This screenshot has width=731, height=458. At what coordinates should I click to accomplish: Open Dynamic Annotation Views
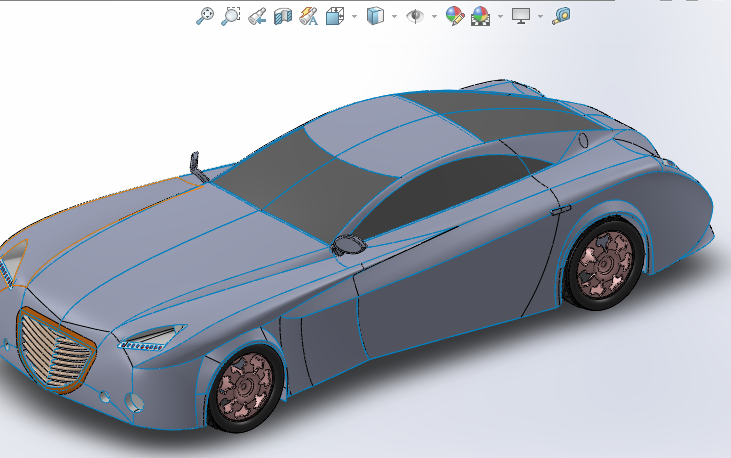[x=308, y=15]
